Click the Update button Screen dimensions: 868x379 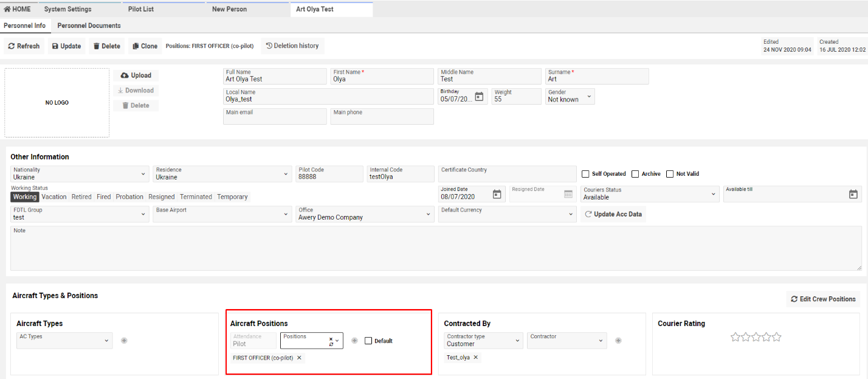(x=66, y=46)
